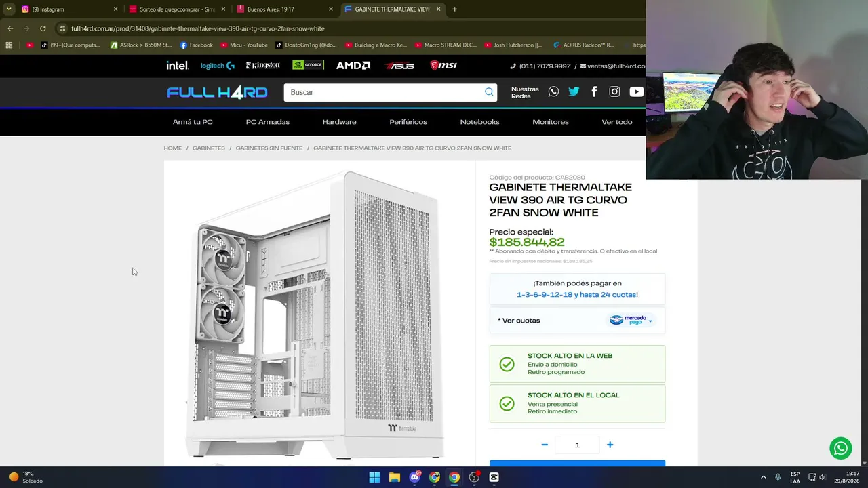Image resolution: width=868 pixels, height=488 pixels.
Task: Open OBS Studio from the taskbar
Action: pos(474,477)
